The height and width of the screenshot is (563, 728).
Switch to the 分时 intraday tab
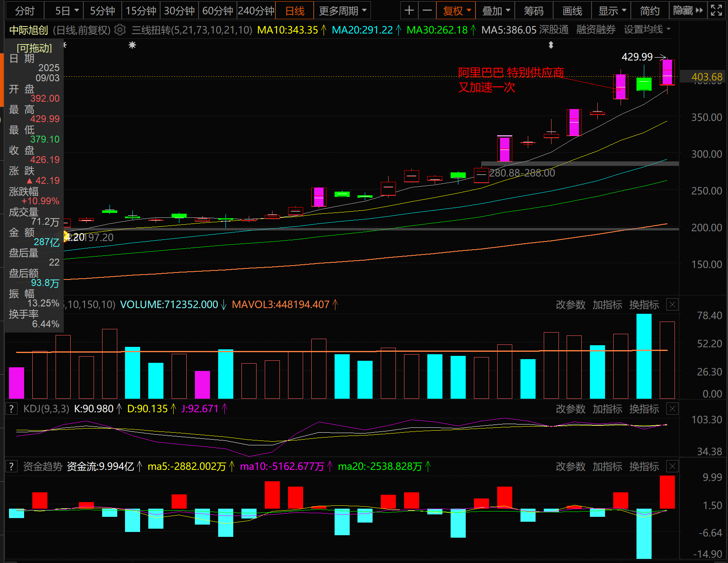[25, 11]
